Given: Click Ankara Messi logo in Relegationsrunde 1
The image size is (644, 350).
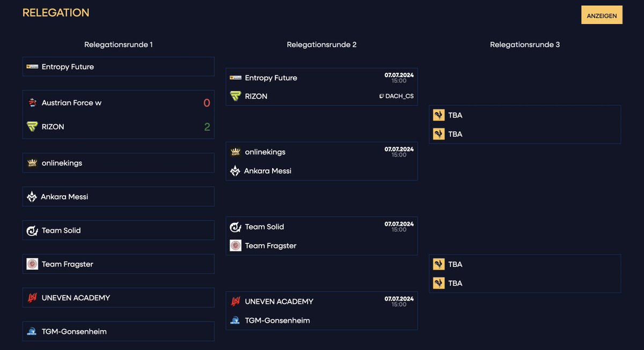Looking at the screenshot, I should point(32,197).
